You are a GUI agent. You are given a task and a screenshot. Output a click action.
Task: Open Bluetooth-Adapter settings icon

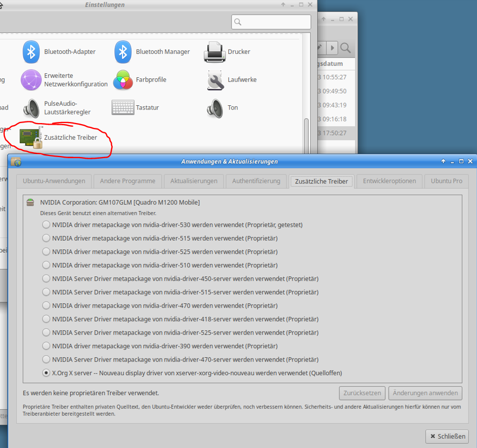pos(31,52)
